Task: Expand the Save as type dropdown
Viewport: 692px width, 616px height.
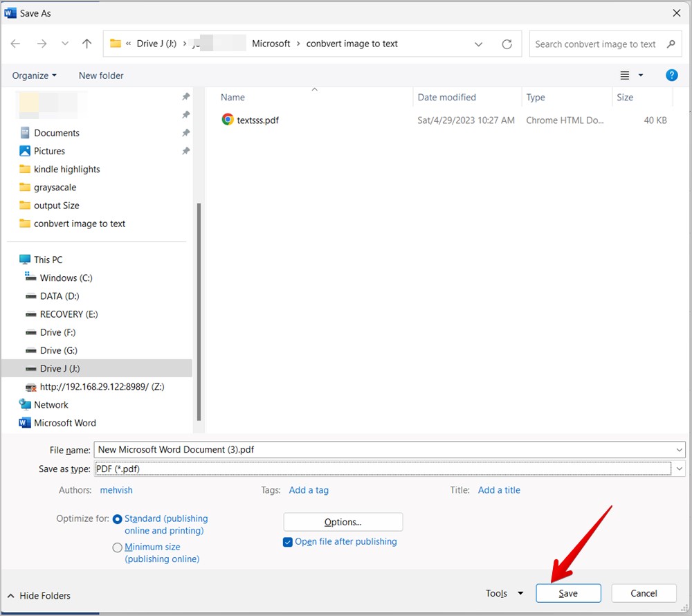Action: pos(679,469)
